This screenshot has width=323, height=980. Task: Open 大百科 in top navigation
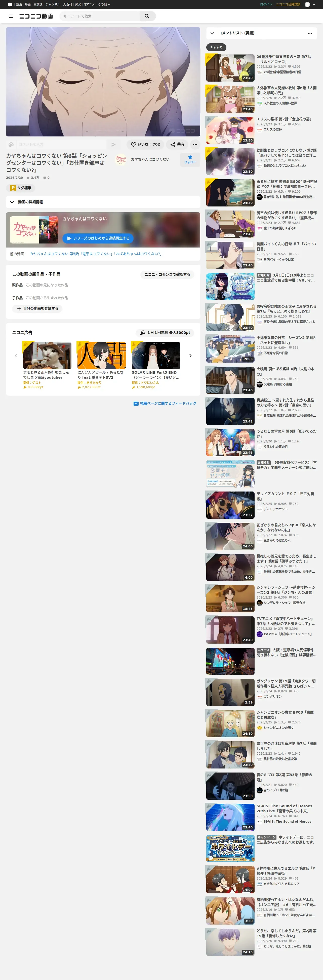click(68, 5)
